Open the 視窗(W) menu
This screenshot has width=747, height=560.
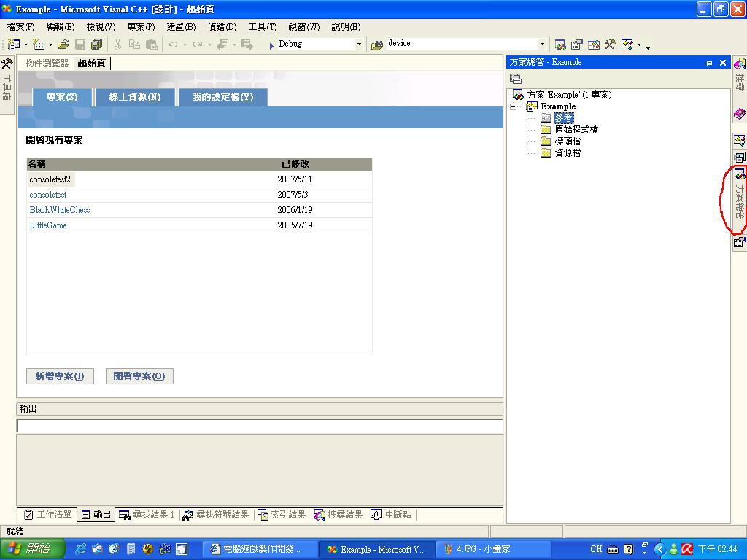click(303, 27)
